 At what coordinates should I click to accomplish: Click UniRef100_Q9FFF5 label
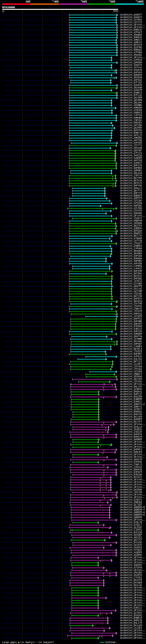pyautogui.click(x=131, y=198)
